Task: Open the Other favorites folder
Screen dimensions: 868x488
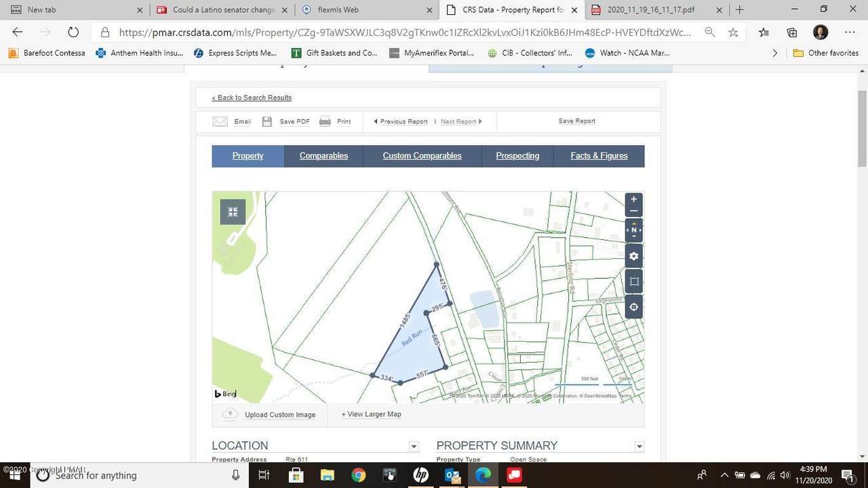Action: pos(826,53)
